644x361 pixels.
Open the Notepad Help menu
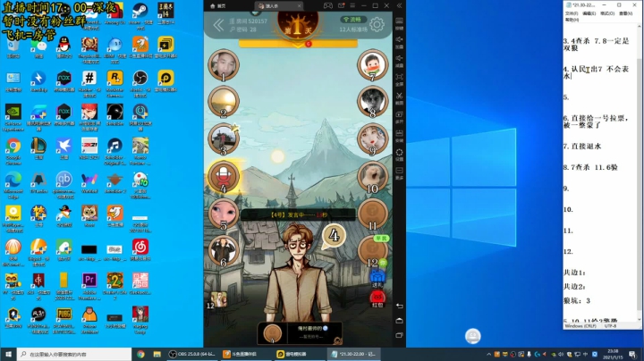(572, 20)
